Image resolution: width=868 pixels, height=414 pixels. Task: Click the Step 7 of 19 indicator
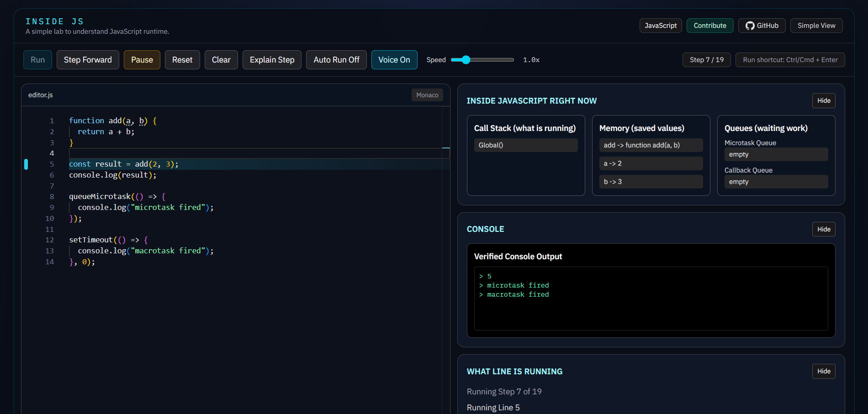[x=706, y=59]
